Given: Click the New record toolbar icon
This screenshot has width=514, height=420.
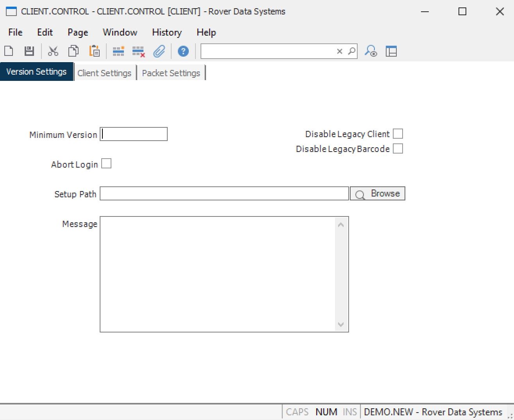Looking at the screenshot, I should (9, 51).
